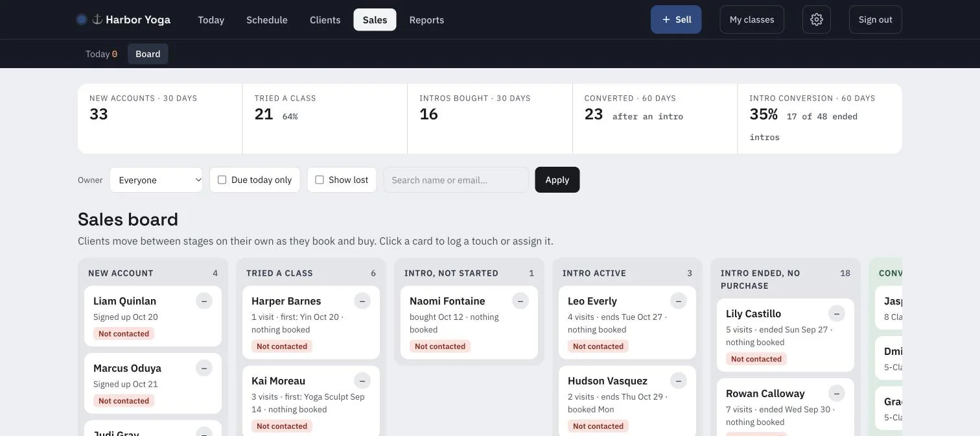Click the Converted 60 days stat

[655, 119]
